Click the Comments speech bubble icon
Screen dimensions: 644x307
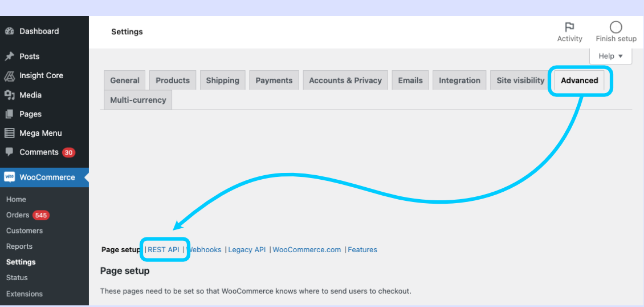click(x=10, y=152)
